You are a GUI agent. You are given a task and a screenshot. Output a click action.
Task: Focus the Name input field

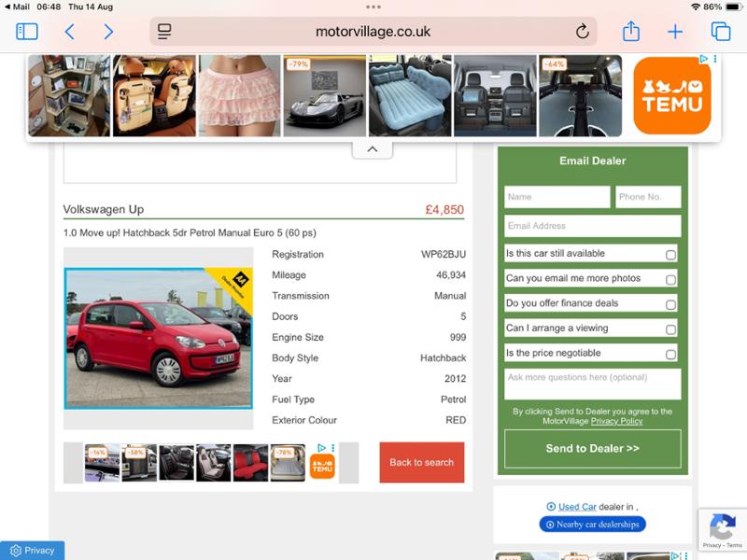click(557, 197)
